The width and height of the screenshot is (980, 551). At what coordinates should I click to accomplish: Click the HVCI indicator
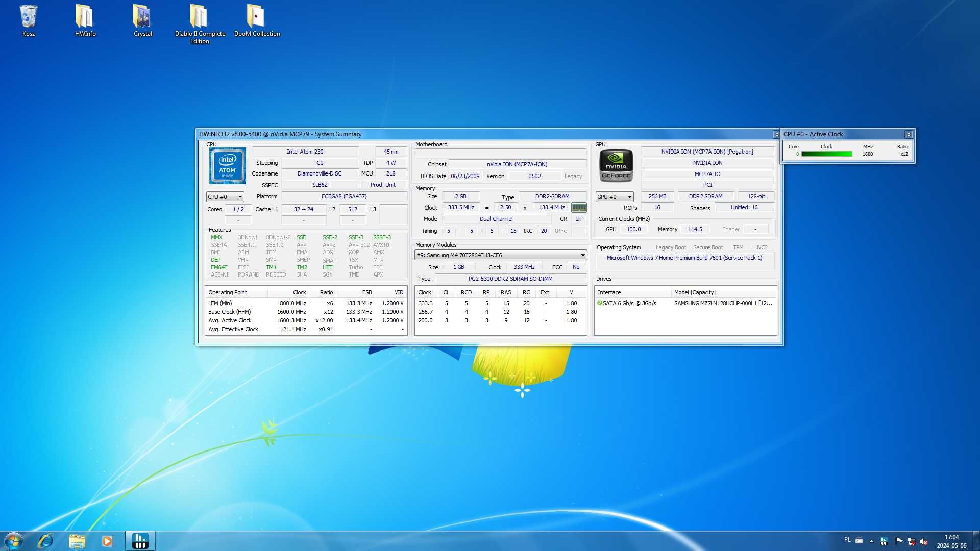click(761, 247)
